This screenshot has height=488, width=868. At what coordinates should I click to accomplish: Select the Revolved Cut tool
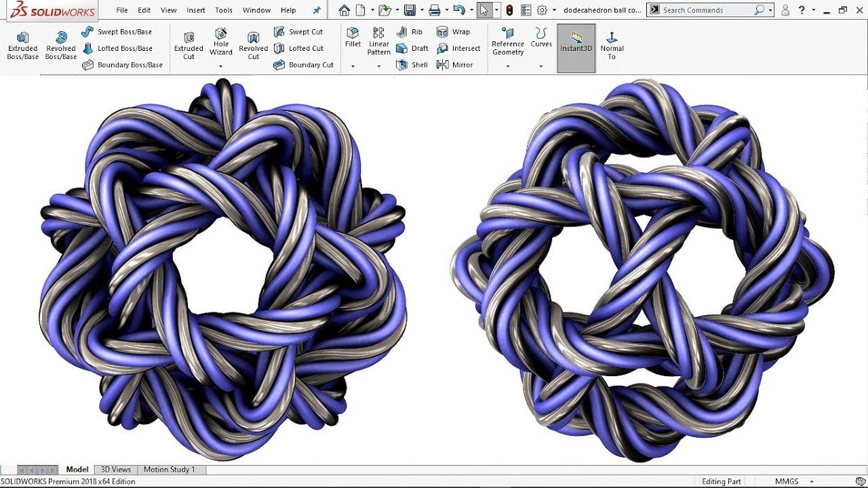pyautogui.click(x=254, y=46)
